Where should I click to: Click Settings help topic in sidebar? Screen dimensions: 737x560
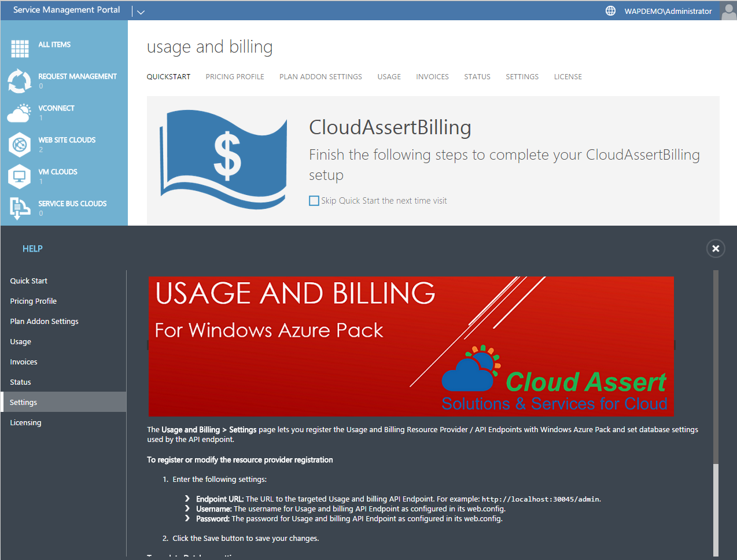(x=63, y=402)
